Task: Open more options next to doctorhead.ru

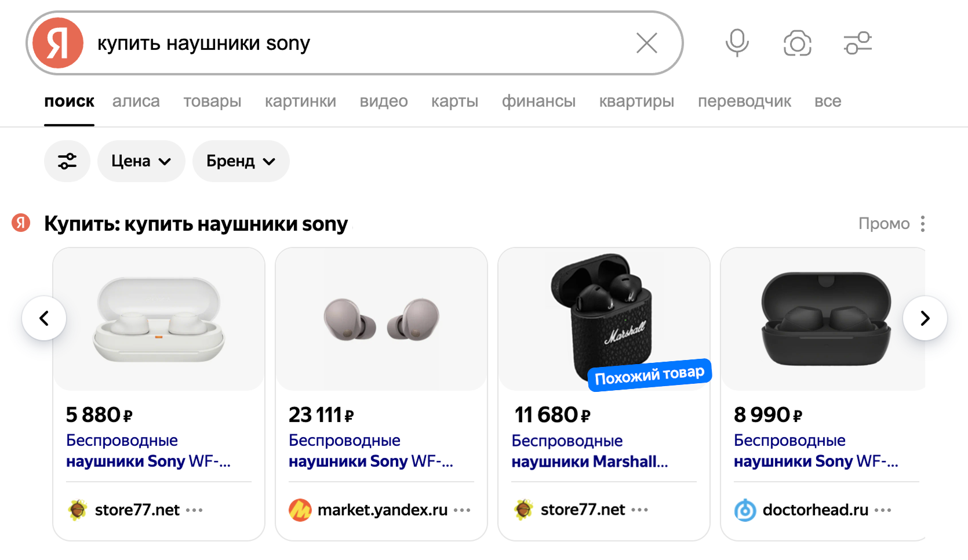Action: pyautogui.click(x=883, y=510)
